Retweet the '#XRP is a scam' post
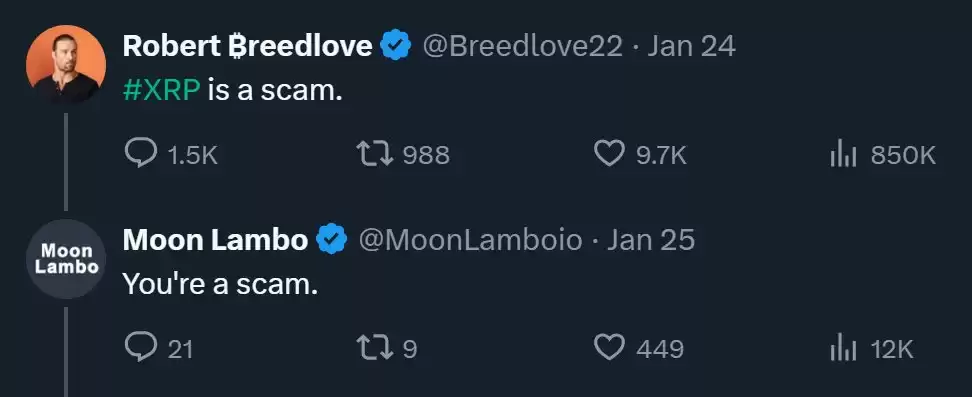972x397 pixels. pyautogui.click(x=403, y=154)
